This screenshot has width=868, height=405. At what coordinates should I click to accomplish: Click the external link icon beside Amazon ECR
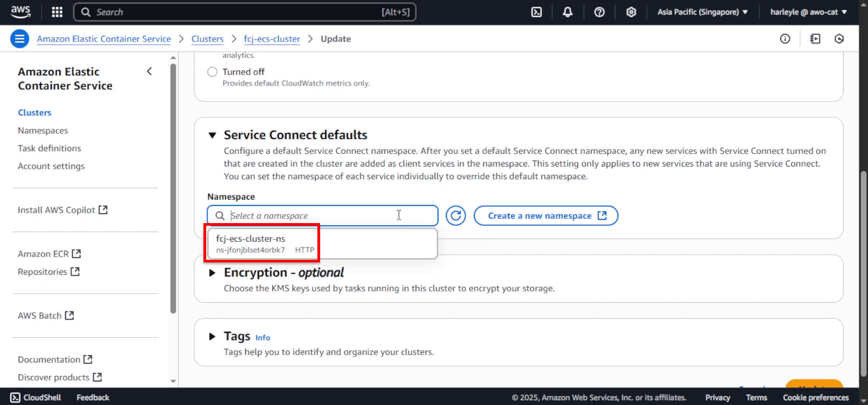[x=76, y=254]
